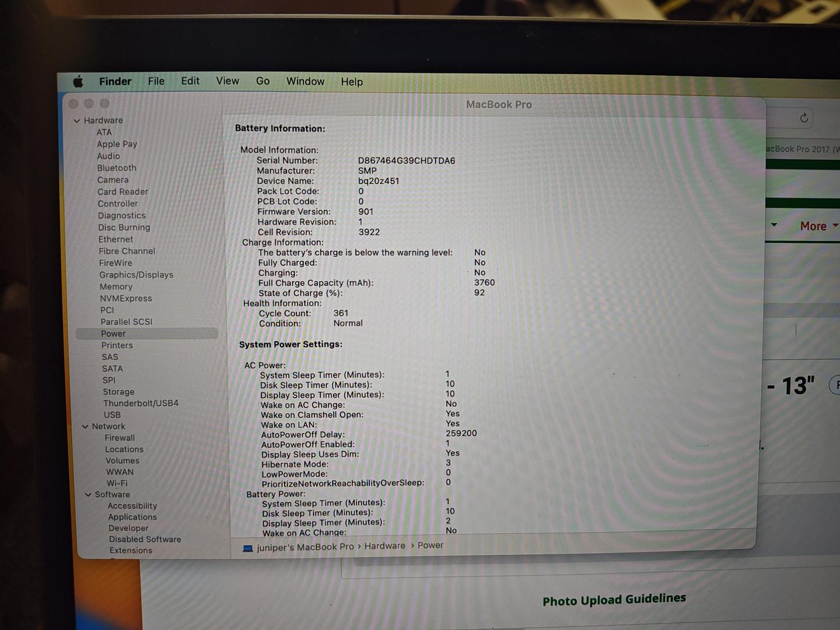840x630 pixels.
Task: Select Storage in hardware list
Action: (x=118, y=392)
